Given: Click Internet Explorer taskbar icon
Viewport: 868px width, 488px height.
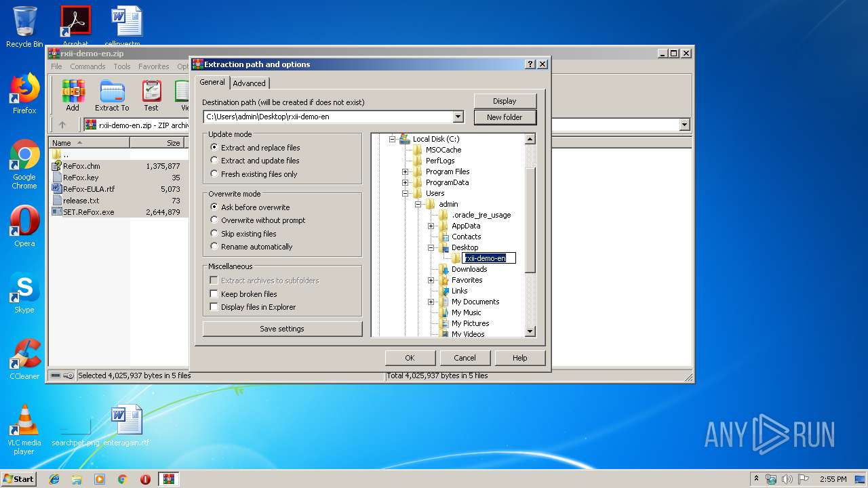Looking at the screenshot, I should pyautogui.click(x=54, y=479).
